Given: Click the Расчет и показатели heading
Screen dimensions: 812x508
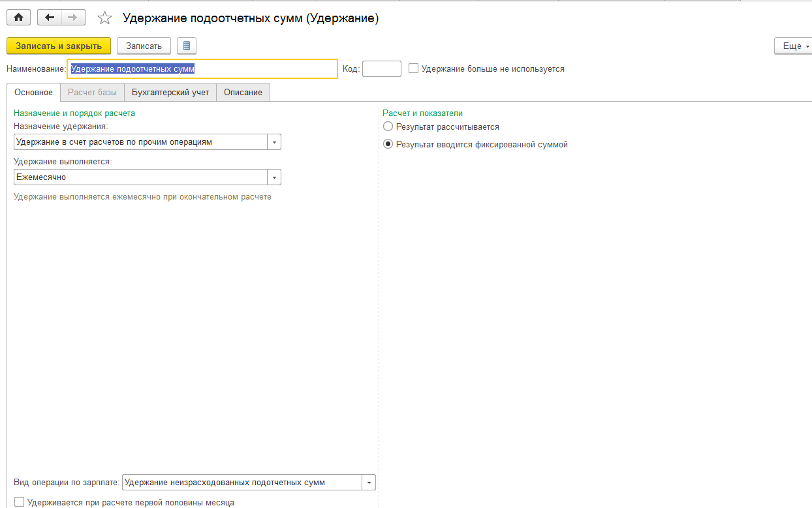Looking at the screenshot, I should tap(422, 113).
